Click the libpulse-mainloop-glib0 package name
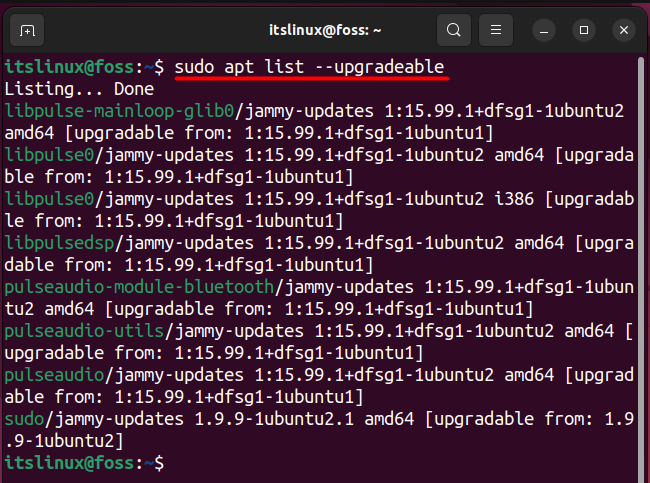Viewport: 650px width, 483px height. coord(119,111)
